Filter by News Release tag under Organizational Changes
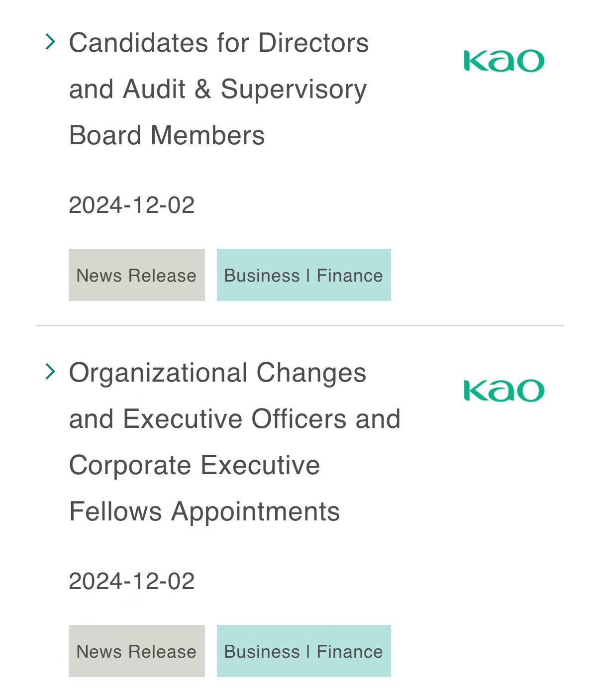 pos(137,651)
